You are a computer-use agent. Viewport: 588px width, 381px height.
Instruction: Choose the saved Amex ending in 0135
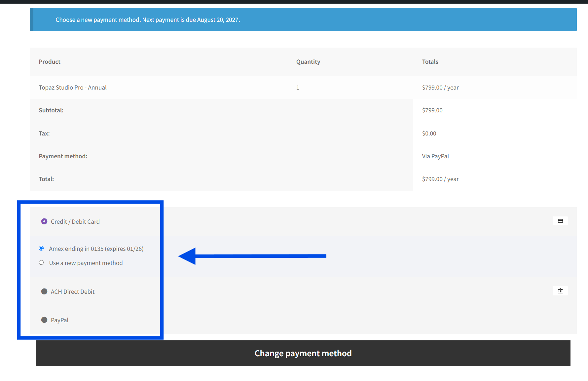click(x=41, y=248)
